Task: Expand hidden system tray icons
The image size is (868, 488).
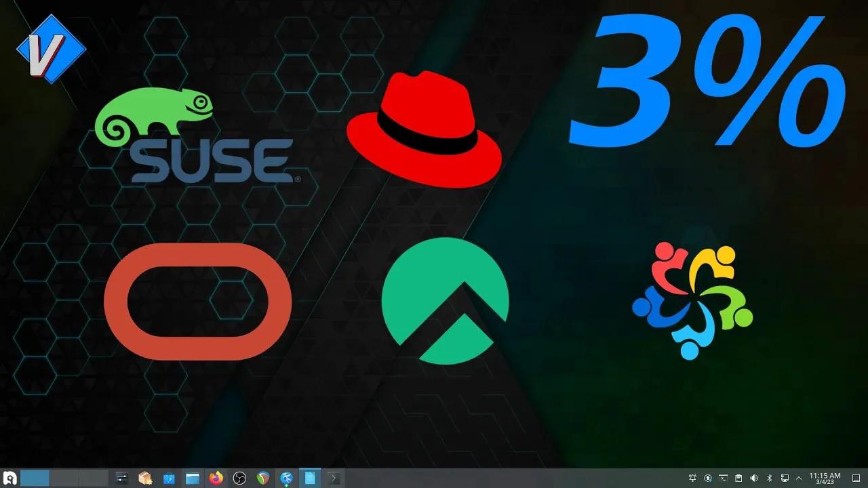Action: tap(799, 478)
